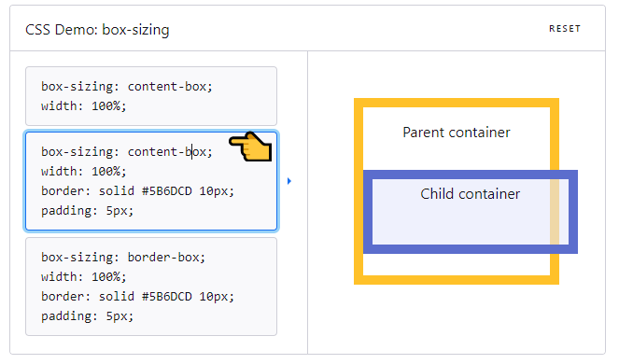Click the blue arrow beside the active example
Screen dimensions: 619x364
point(289,181)
